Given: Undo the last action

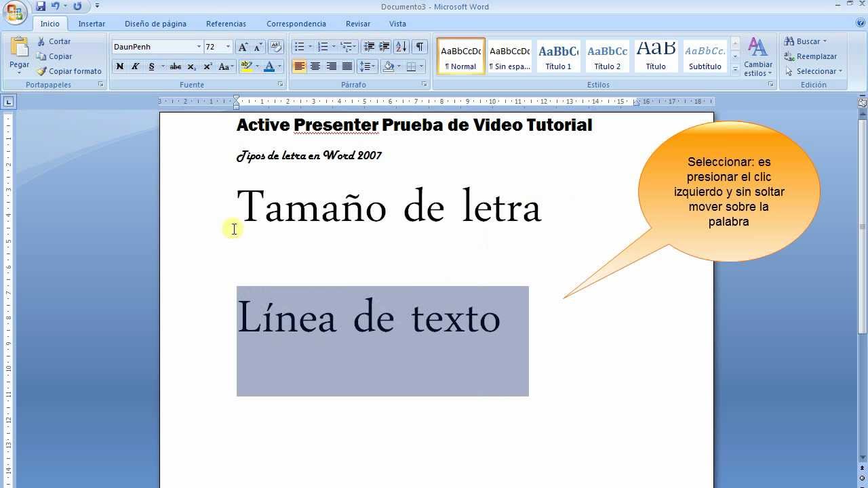Looking at the screenshot, I should tap(56, 6).
